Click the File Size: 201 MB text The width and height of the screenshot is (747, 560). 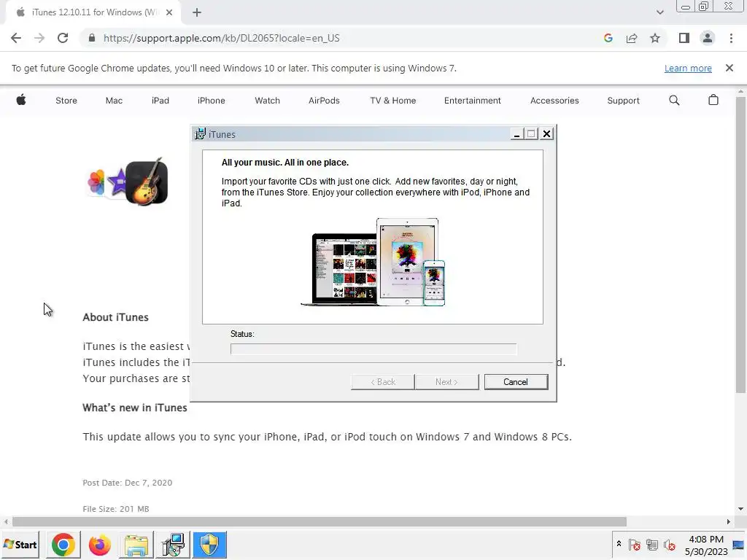(116, 508)
